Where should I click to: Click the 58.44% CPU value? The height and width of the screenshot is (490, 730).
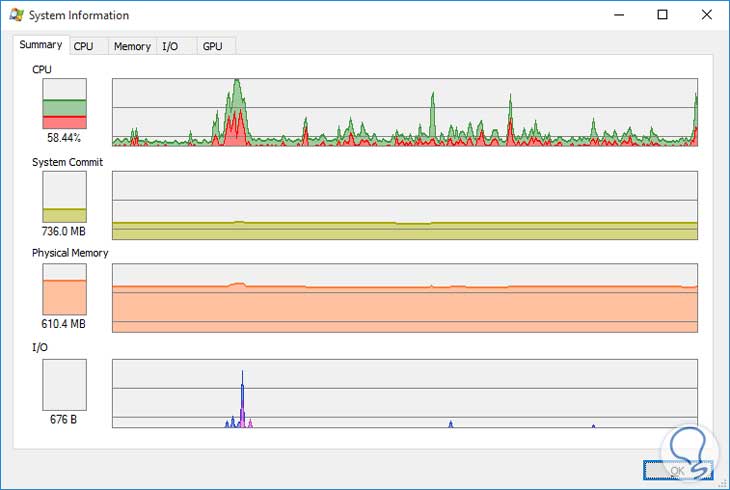pyautogui.click(x=64, y=138)
